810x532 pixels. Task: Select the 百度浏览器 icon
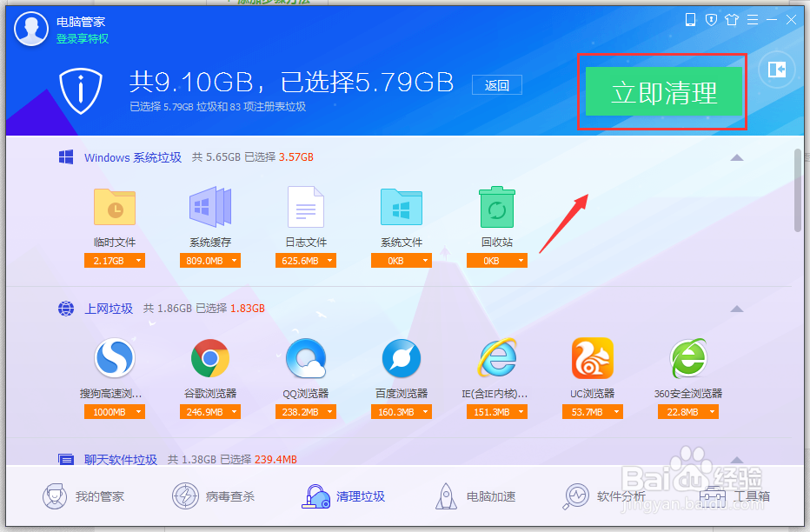[x=402, y=358]
